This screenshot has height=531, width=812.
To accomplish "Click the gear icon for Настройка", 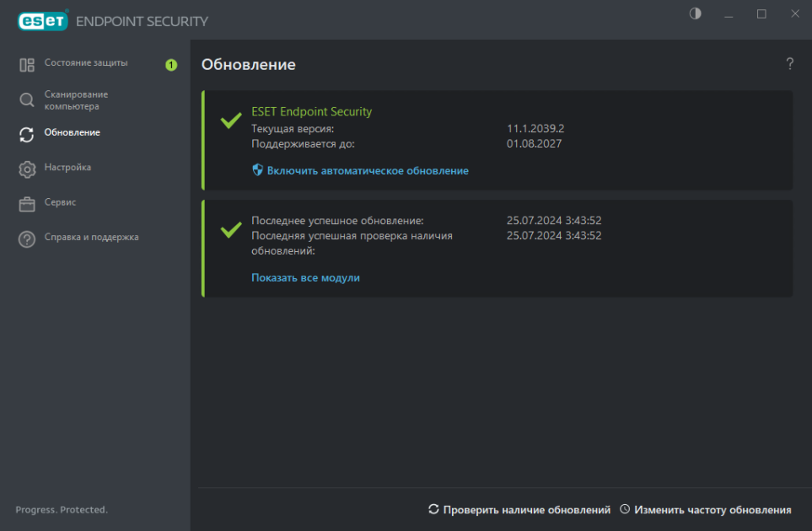I will click(27, 169).
